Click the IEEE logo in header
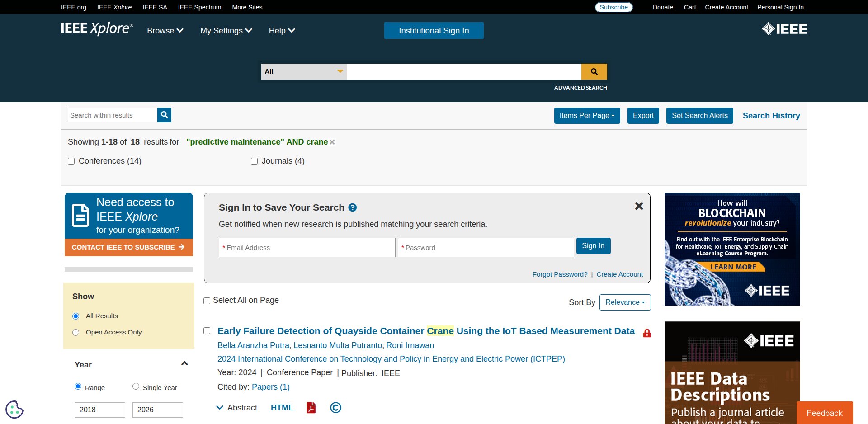868x424 pixels. click(784, 29)
